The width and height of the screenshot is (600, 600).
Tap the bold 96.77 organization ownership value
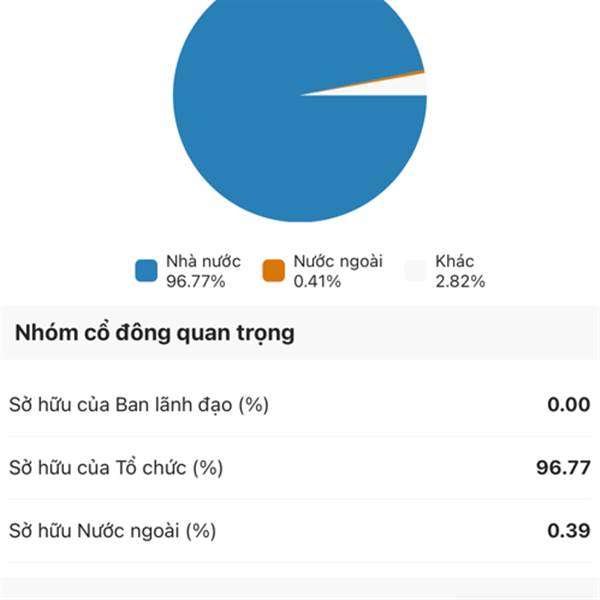click(x=563, y=468)
